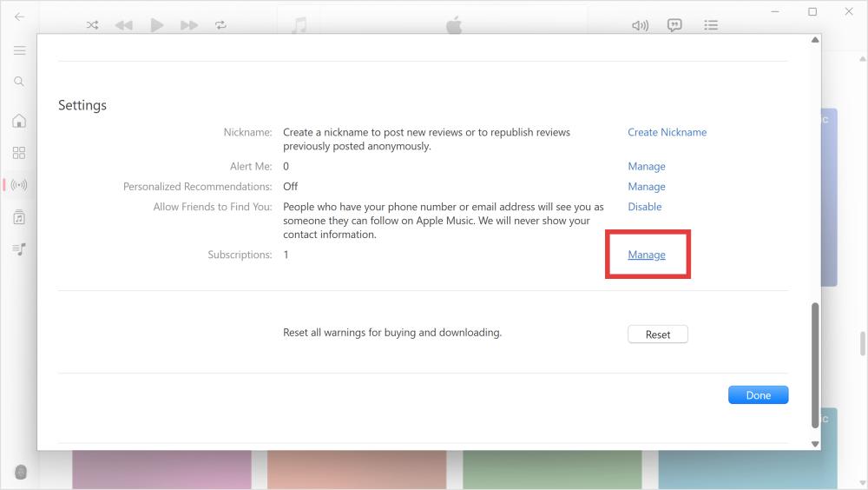
Task: Click the "Nickname:" label
Action: (x=247, y=132)
